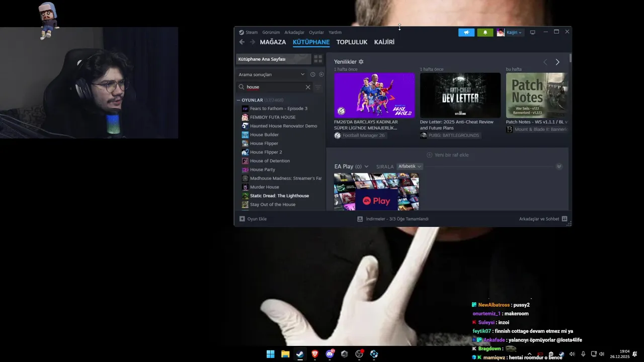The height and width of the screenshot is (362, 644).
Task: Collapse the OYUNLAR category
Action: (x=239, y=100)
